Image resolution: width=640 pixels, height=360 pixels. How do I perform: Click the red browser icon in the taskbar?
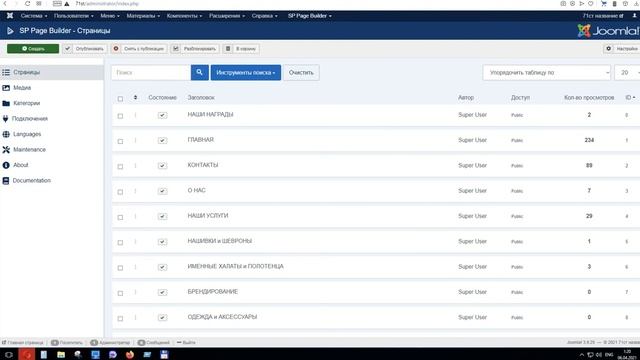pos(27,354)
